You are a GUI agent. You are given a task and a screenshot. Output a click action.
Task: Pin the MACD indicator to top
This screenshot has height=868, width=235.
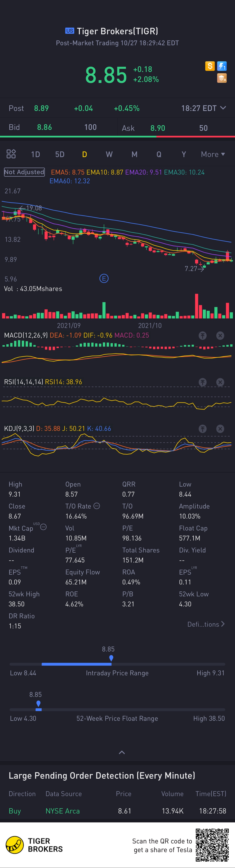(202, 336)
